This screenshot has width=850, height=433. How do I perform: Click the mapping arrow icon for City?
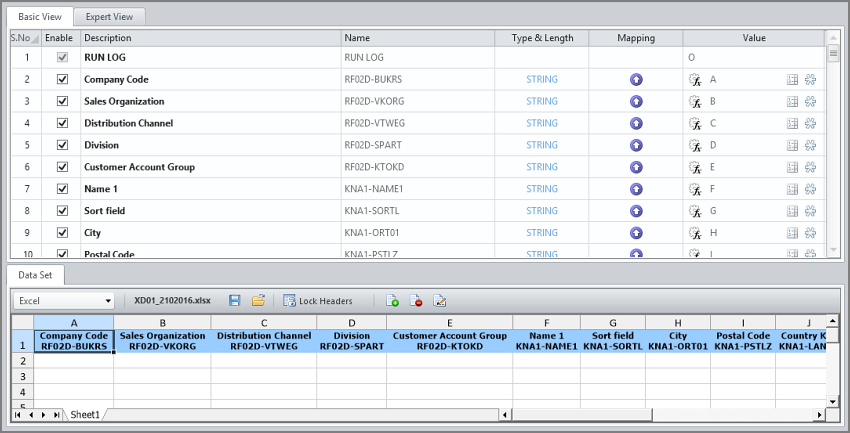(x=636, y=233)
